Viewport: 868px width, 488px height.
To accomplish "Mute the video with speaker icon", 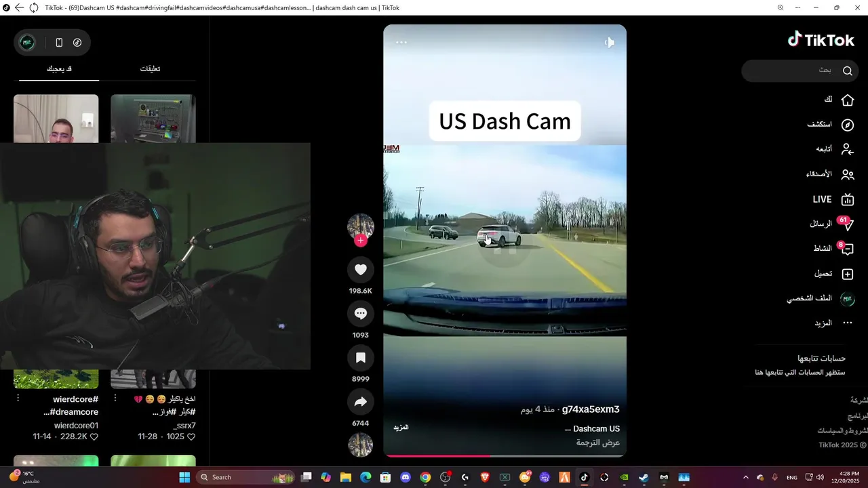I will coord(609,42).
